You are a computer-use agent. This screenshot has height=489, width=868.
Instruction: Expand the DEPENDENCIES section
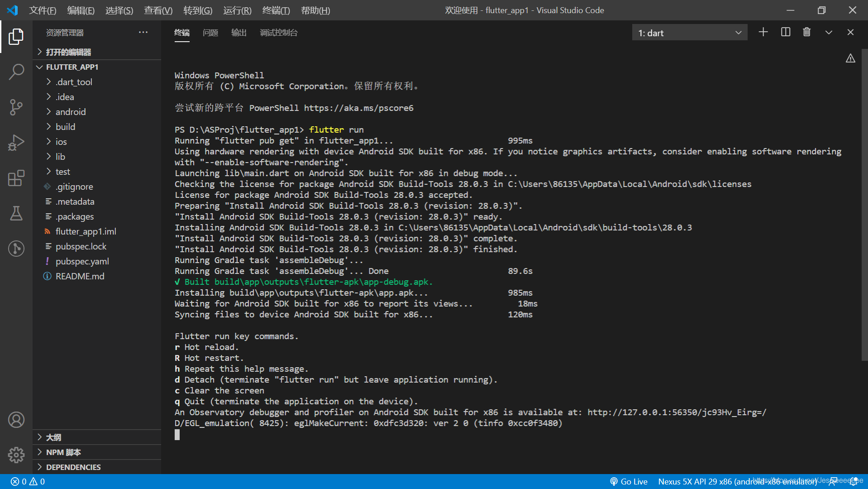pos(97,467)
